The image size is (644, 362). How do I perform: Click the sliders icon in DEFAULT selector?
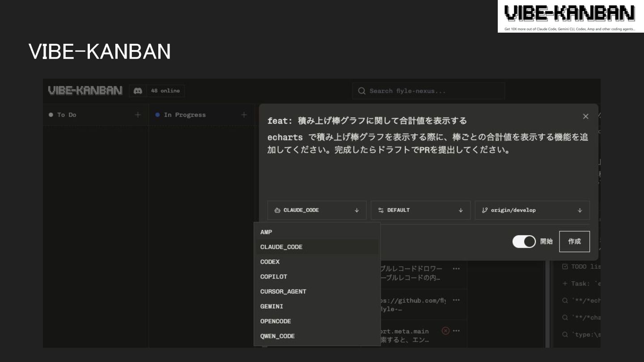(x=381, y=210)
